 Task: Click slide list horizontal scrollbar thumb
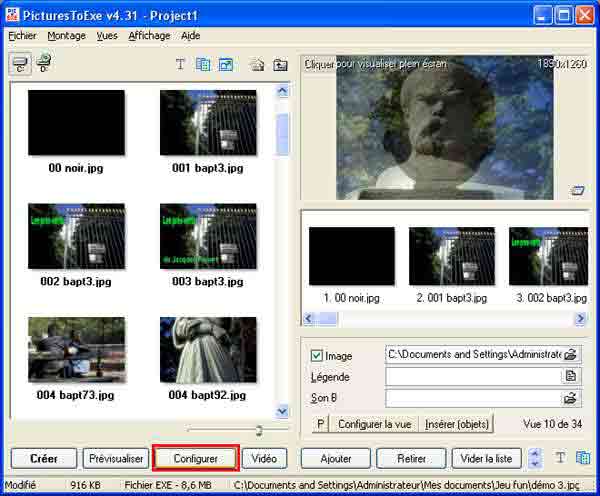(x=326, y=318)
